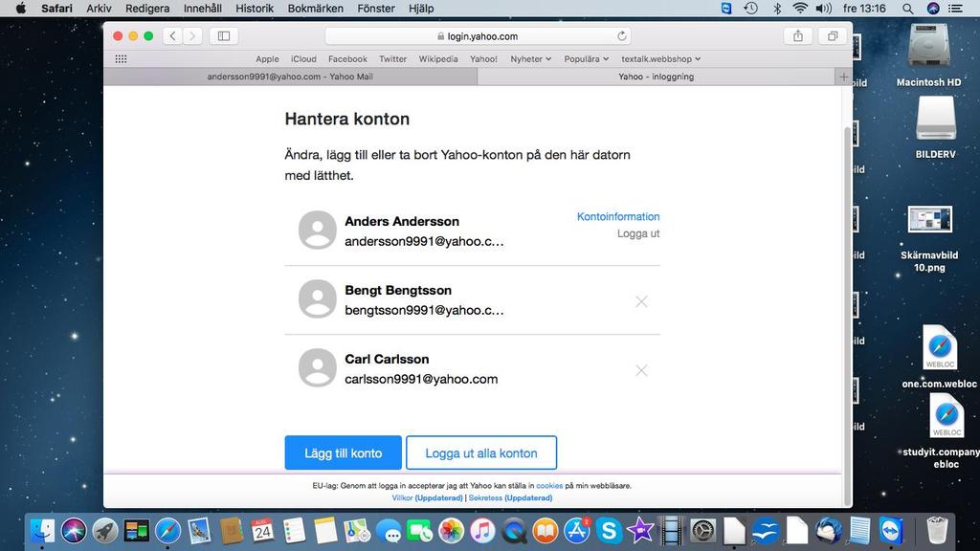Go forward with Safari's forward arrow
Viewport: 980px width, 551px height.
click(192, 36)
